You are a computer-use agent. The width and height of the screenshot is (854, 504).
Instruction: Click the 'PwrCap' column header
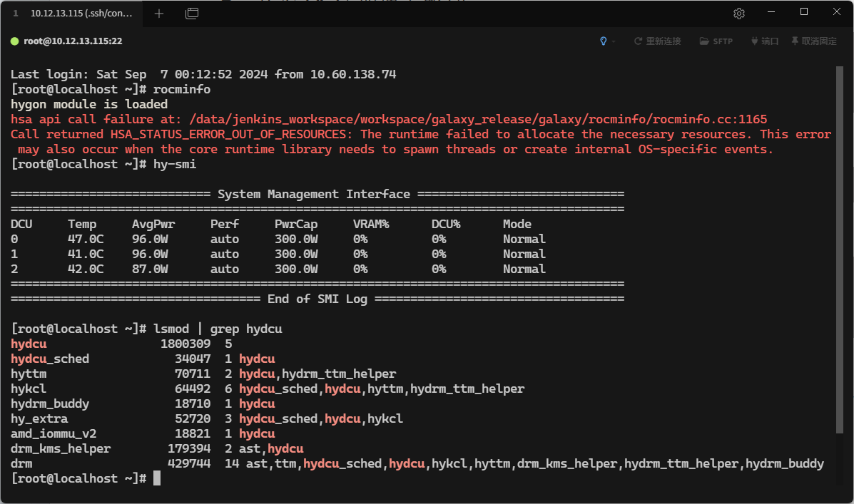(x=296, y=225)
